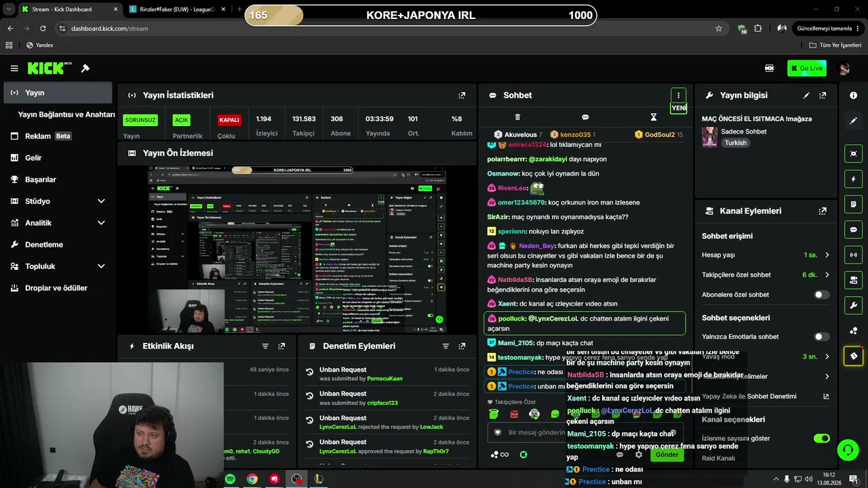The width and height of the screenshot is (868, 488).
Task: Open the Windows notification center icon
Action: click(853, 479)
